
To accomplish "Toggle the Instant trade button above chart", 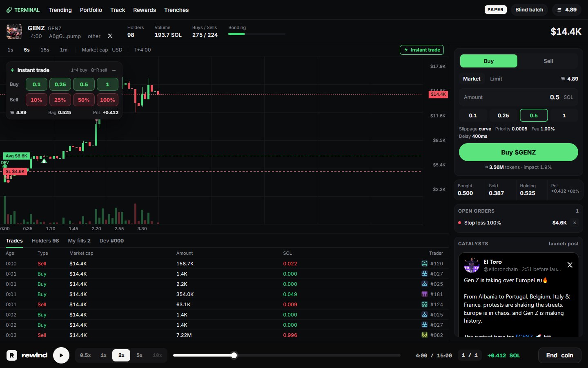I will click(x=422, y=50).
